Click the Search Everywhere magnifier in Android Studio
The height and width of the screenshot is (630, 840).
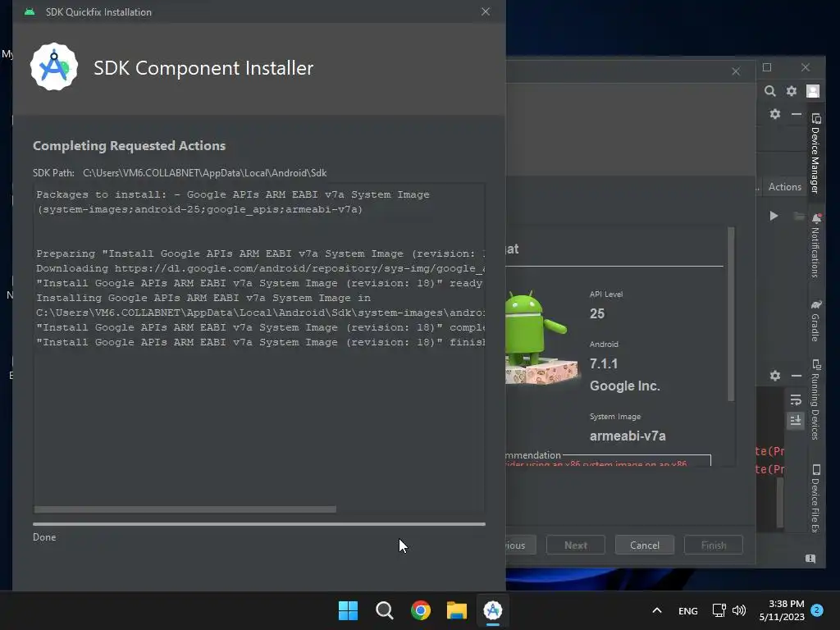769,91
